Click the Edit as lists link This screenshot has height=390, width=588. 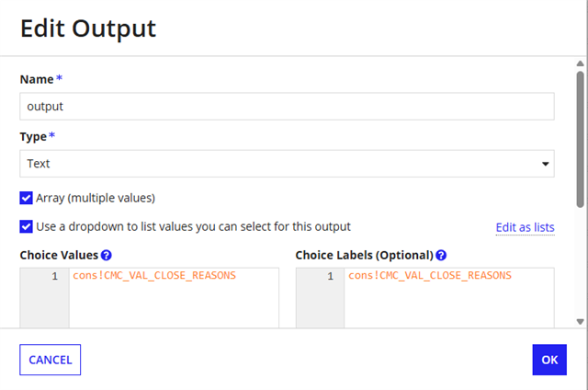tap(525, 227)
